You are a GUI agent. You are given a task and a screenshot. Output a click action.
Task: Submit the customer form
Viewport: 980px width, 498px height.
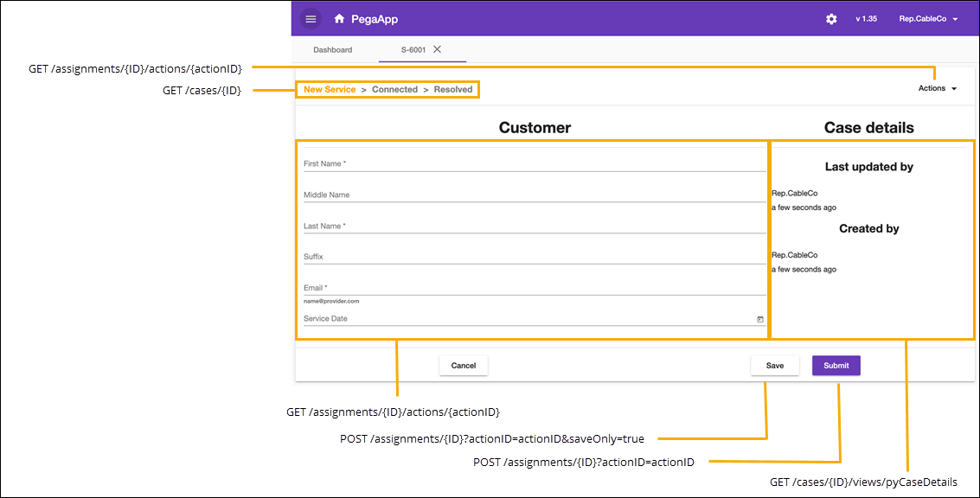[836, 366]
